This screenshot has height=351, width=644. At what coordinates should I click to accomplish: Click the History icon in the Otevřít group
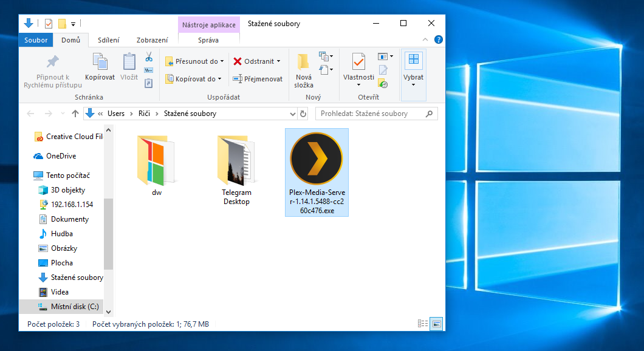tap(383, 84)
